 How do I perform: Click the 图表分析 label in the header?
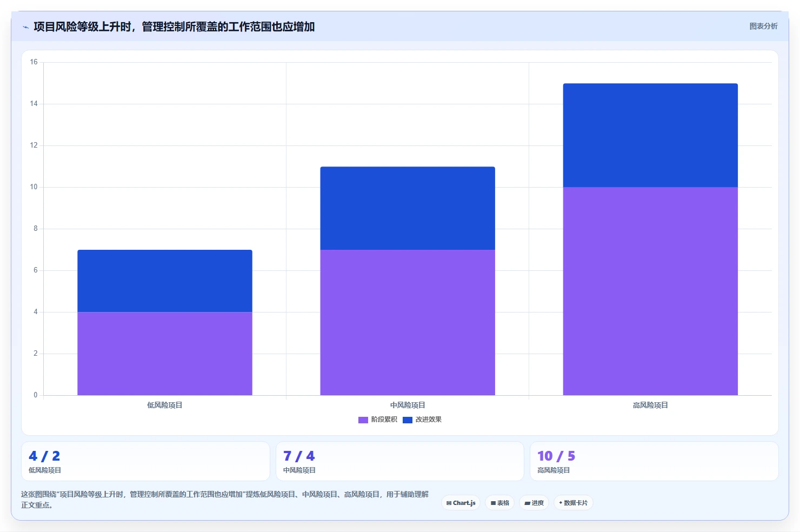(763, 26)
